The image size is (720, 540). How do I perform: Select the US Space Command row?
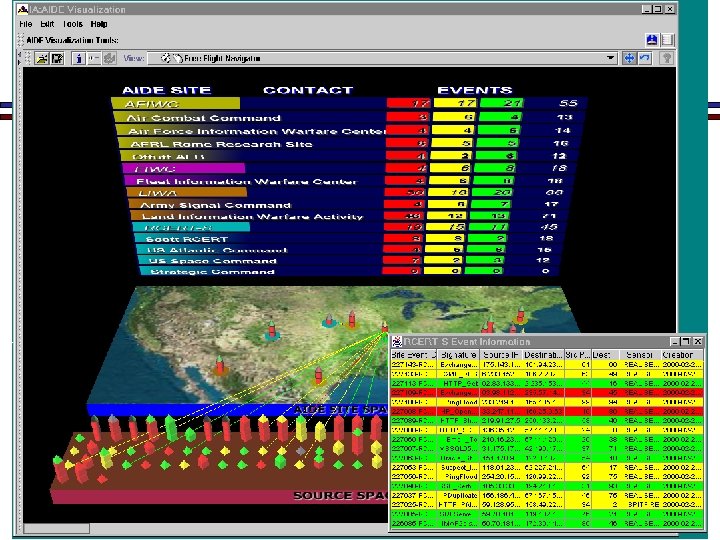pyautogui.click(x=349, y=260)
